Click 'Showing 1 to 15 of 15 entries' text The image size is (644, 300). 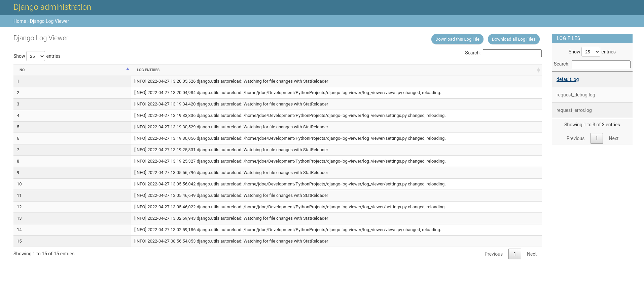click(44, 254)
